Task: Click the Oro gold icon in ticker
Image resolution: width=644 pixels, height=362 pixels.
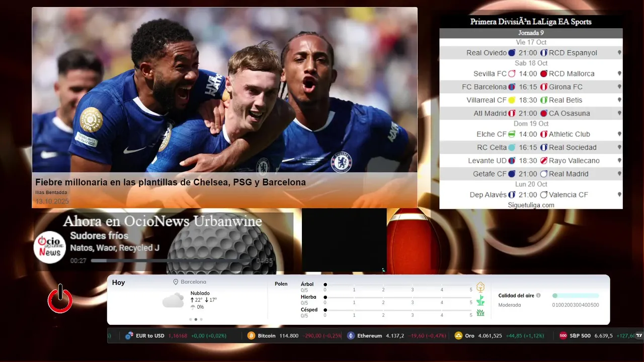Action: click(x=458, y=336)
